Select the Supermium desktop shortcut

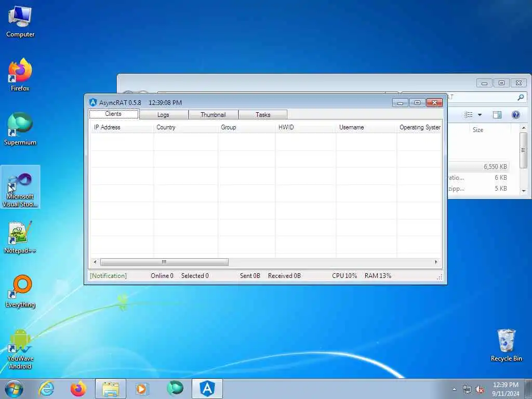[x=20, y=129]
